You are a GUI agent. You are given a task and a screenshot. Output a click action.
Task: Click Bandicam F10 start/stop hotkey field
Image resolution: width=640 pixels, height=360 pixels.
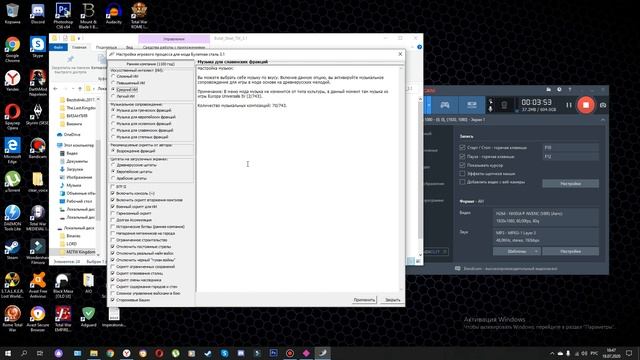point(570,147)
